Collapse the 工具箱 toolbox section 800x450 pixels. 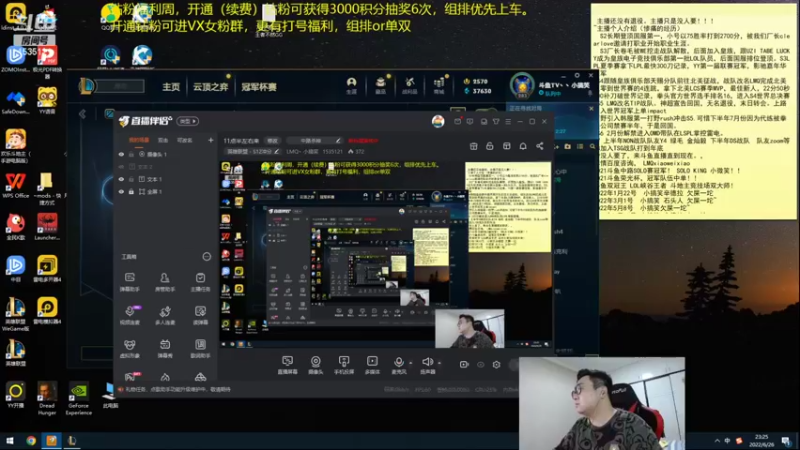pos(207,257)
